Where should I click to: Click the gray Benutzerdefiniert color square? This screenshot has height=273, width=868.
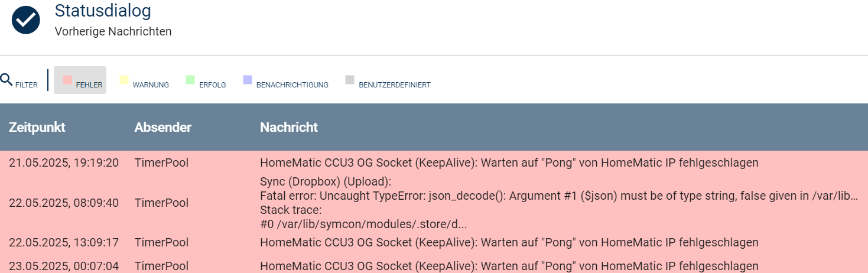[350, 79]
